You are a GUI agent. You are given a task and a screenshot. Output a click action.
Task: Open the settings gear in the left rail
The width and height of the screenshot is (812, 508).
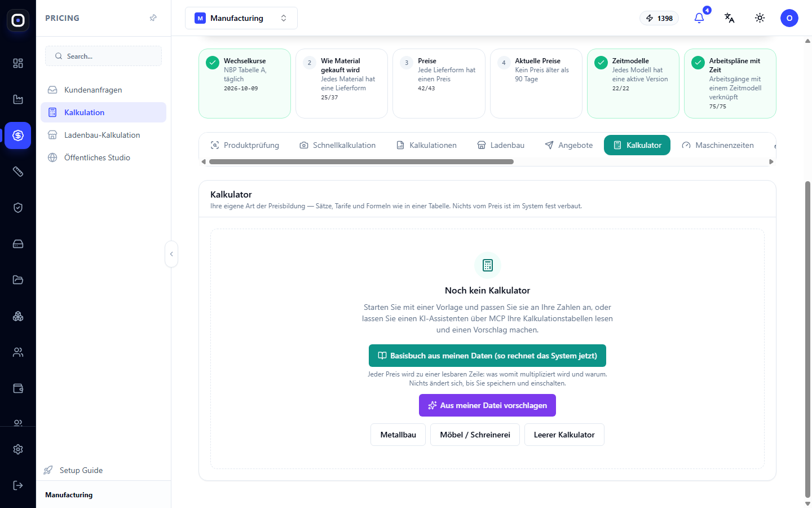pos(18,449)
